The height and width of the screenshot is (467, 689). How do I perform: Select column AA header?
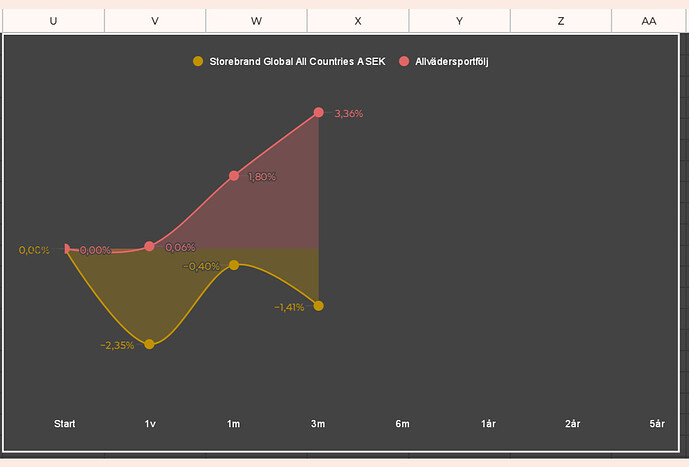pyautogui.click(x=649, y=21)
